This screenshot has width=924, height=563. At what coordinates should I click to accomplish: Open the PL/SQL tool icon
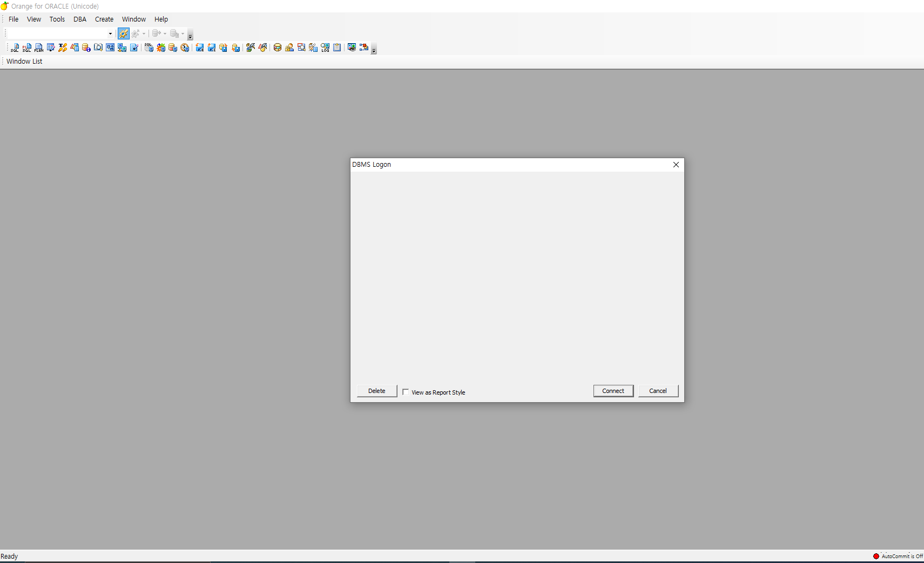[26, 48]
